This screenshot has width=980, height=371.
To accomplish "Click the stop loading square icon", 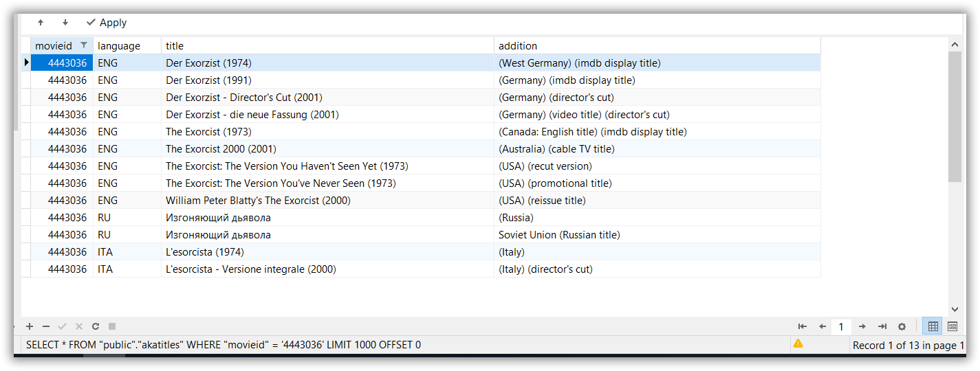I will pos(112,326).
